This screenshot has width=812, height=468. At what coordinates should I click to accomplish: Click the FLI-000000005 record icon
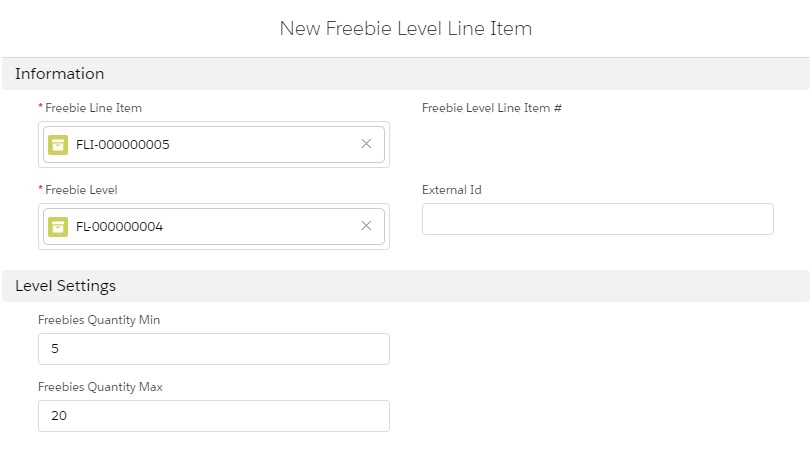(x=58, y=144)
